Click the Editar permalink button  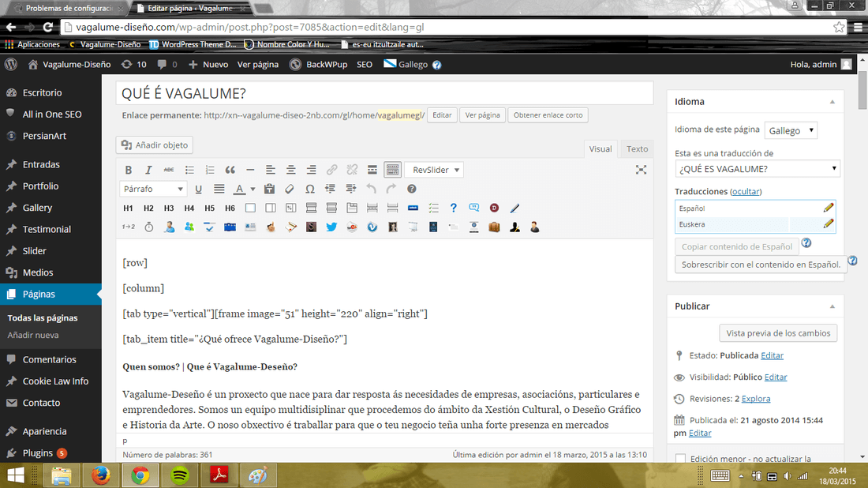pos(442,115)
